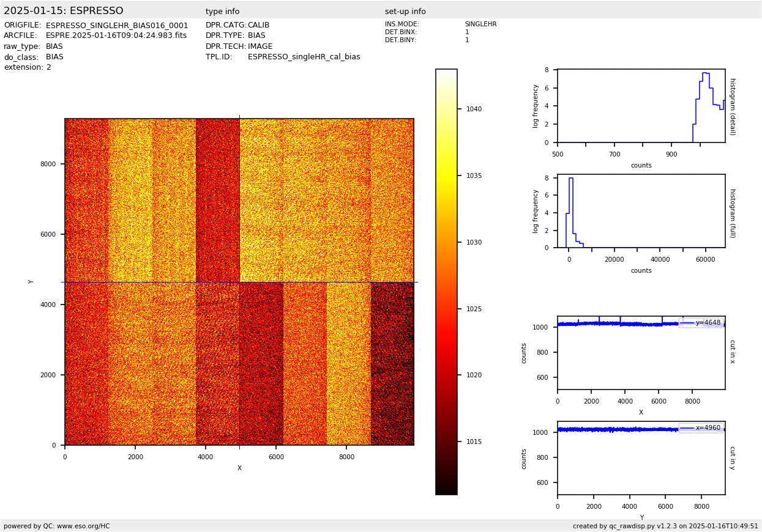Select the 'set-up info' header
This screenshot has width=762, height=532.
pyautogui.click(x=405, y=12)
